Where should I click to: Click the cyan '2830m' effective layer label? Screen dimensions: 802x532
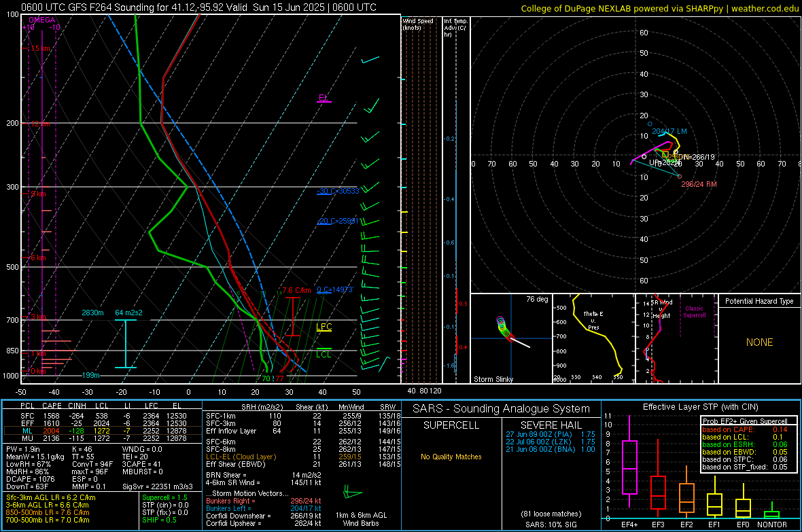[x=92, y=313]
